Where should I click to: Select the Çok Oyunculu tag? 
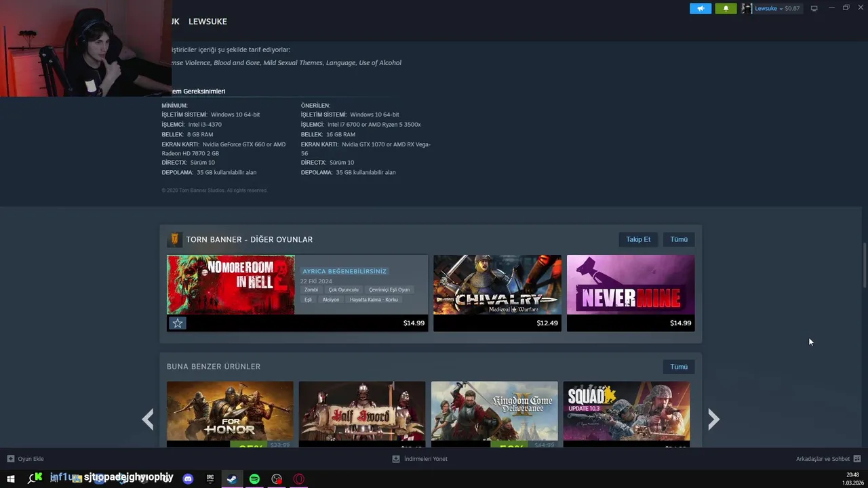[343, 289]
